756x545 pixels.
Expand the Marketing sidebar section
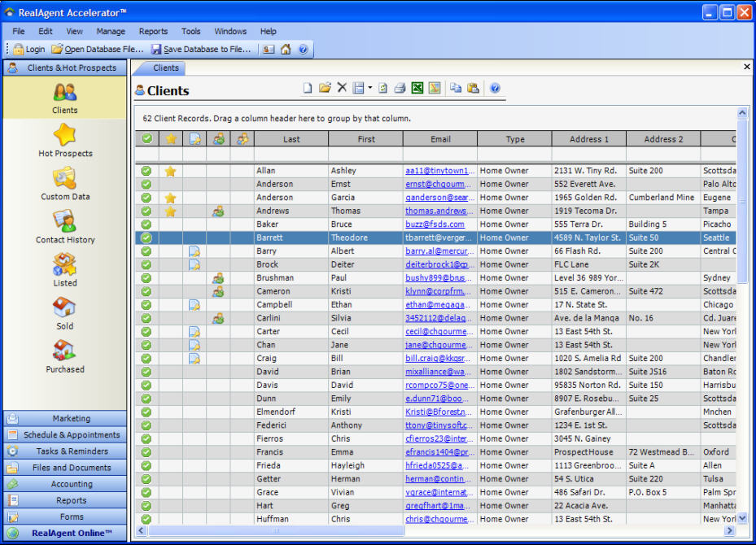pyautogui.click(x=65, y=418)
